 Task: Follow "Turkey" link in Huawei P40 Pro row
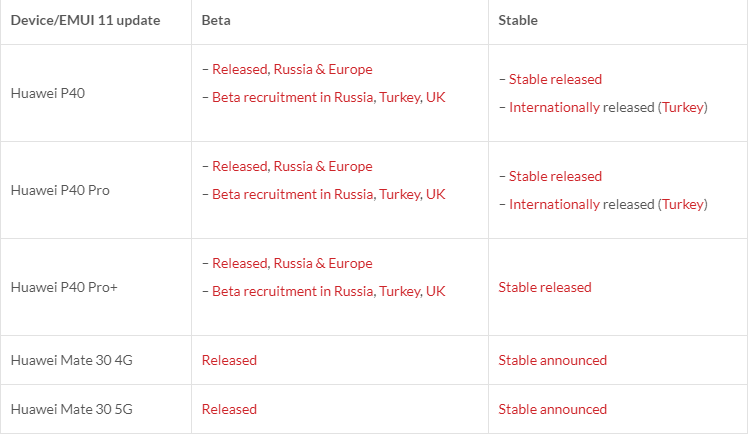pos(683,204)
